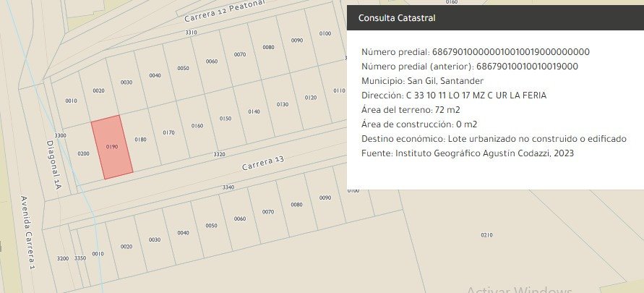Click the Diagonal 1A street label

pos(53,165)
